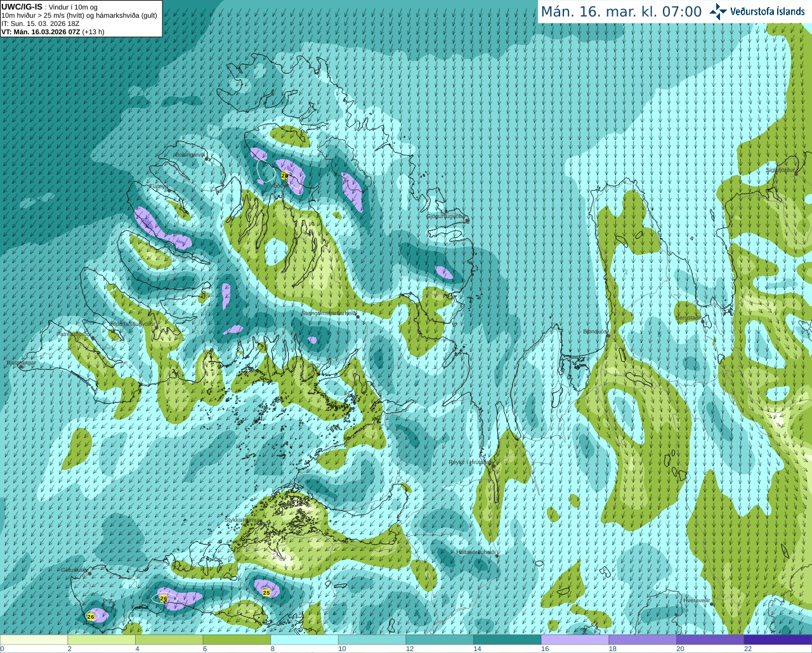Click the 8–10 m/s pale cyan scale segment

click(x=304, y=640)
